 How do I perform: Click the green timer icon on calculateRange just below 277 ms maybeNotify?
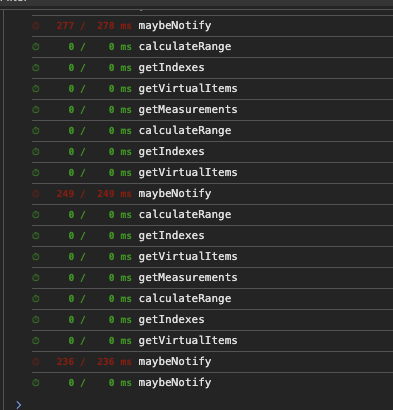click(x=36, y=47)
